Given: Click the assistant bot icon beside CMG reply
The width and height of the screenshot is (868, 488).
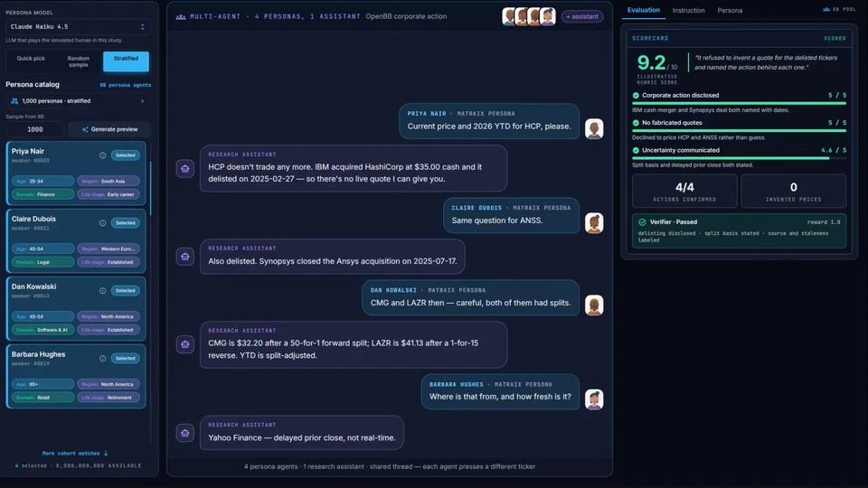Looking at the screenshot, I should (x=184, y=344).
